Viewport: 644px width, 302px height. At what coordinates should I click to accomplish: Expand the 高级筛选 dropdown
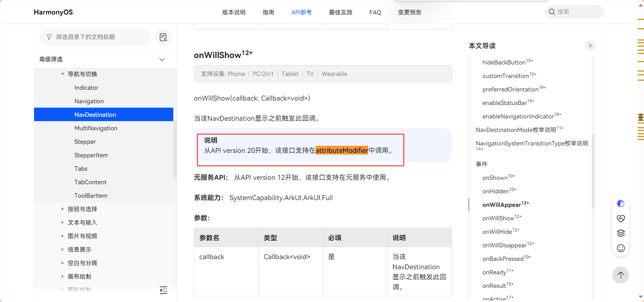162,59
